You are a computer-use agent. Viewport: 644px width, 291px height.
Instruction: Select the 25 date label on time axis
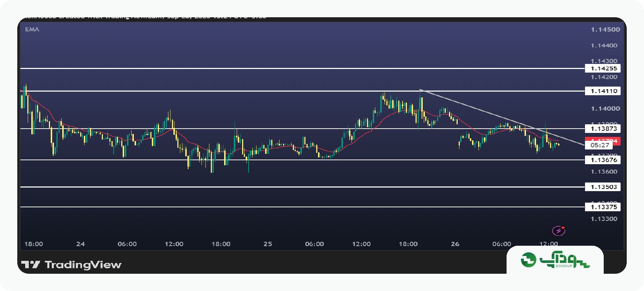(x=268, y=244)
